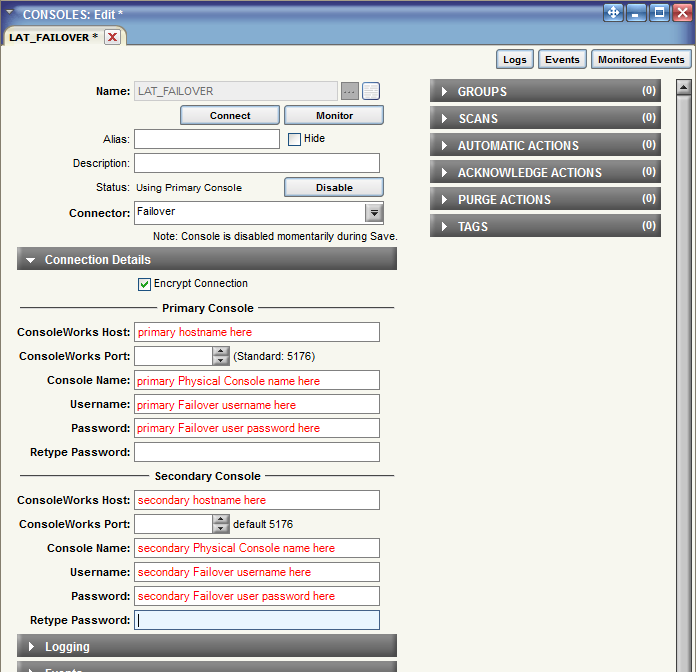
Task: Click the move window icon in title bar
Action: pyautogui.click(x=613, y=13)
